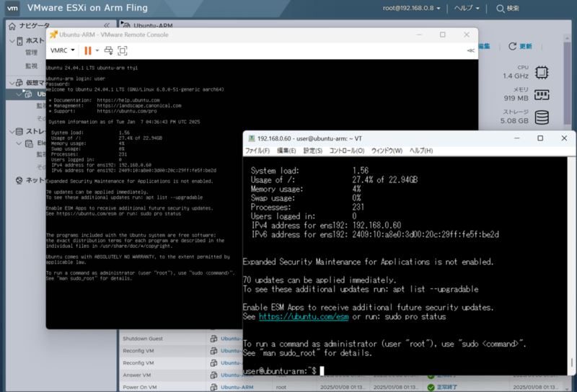Click the 検索 search magnifier in ESXi header

click(500, 9)
